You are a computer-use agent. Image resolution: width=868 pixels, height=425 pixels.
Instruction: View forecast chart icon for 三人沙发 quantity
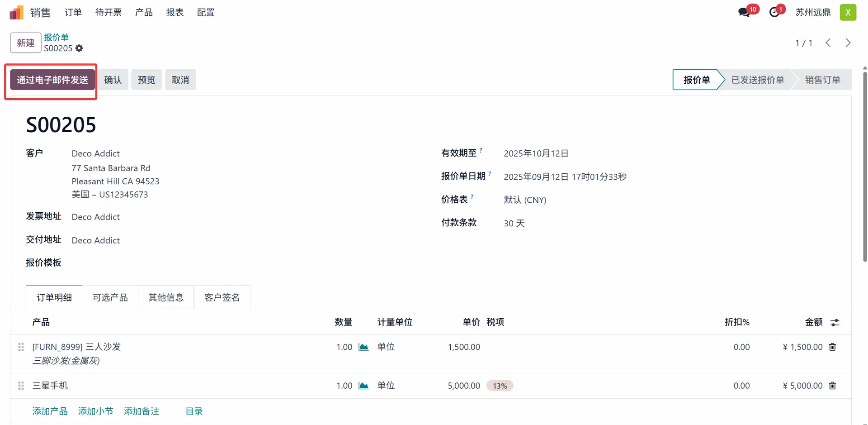coord(363,347)
